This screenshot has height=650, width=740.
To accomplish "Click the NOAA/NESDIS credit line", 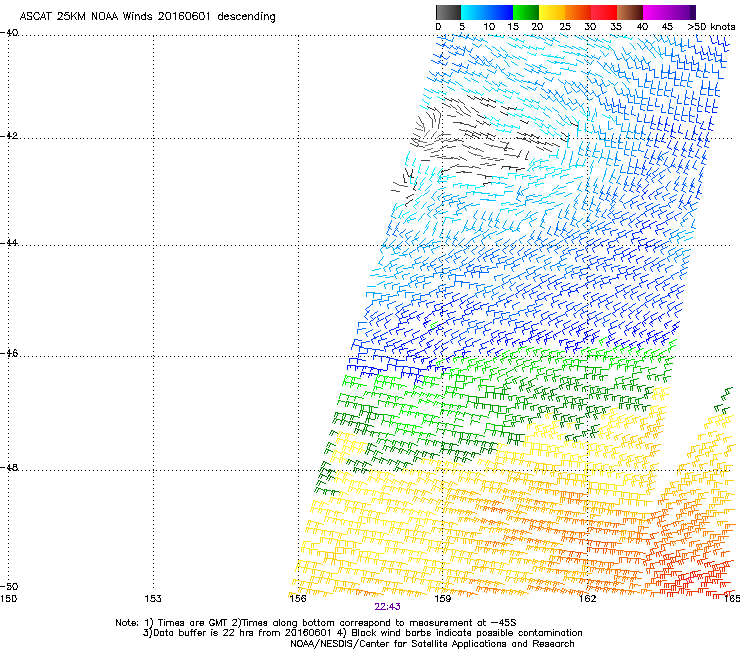I will point(432,644).
